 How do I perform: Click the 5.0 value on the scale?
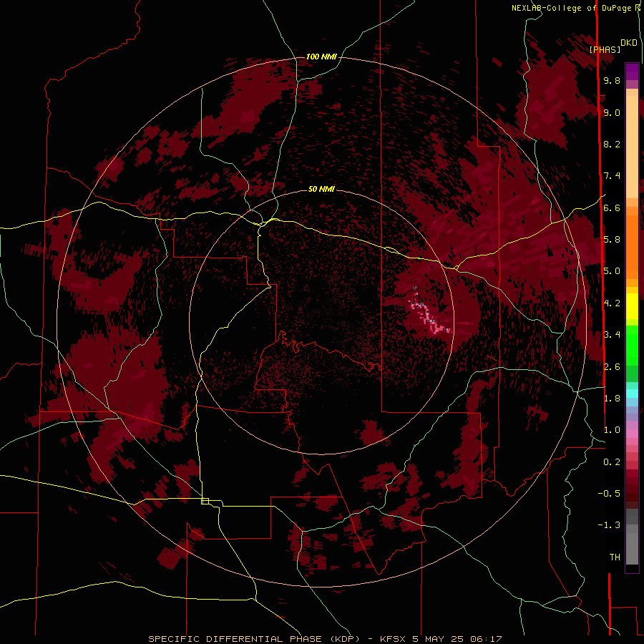click(612, 271)
